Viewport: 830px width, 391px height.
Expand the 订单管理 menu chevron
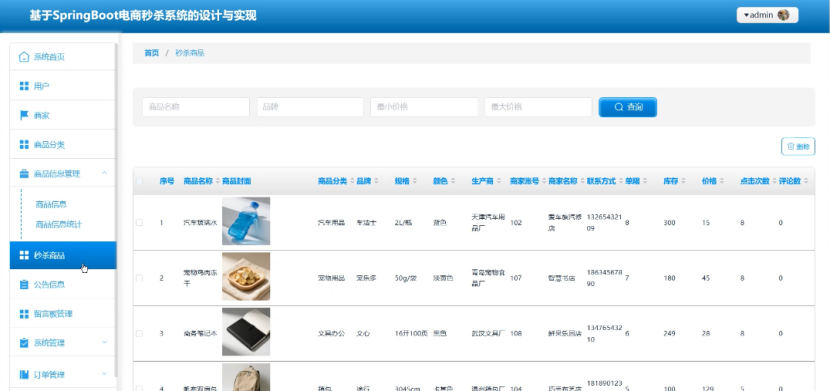[x=104, y=375]
